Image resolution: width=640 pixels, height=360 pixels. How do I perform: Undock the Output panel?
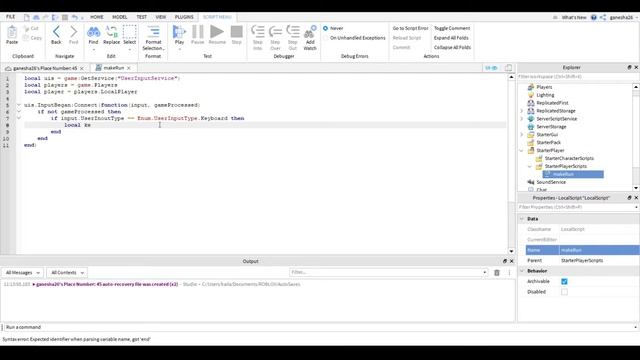pyautogui.click(x=505, y=261)
